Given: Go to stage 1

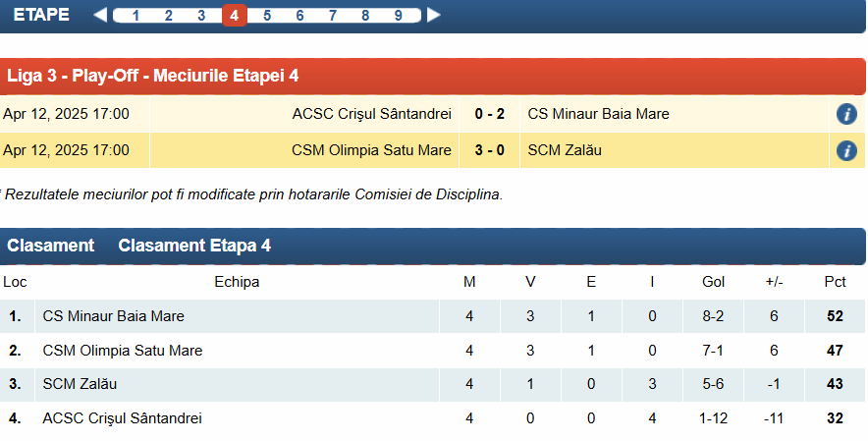Looking at the screenshot, I should click(x=136, y=16).
